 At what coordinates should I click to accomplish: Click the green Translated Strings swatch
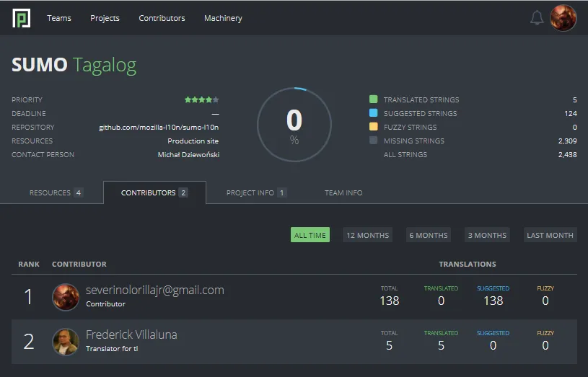373,99
